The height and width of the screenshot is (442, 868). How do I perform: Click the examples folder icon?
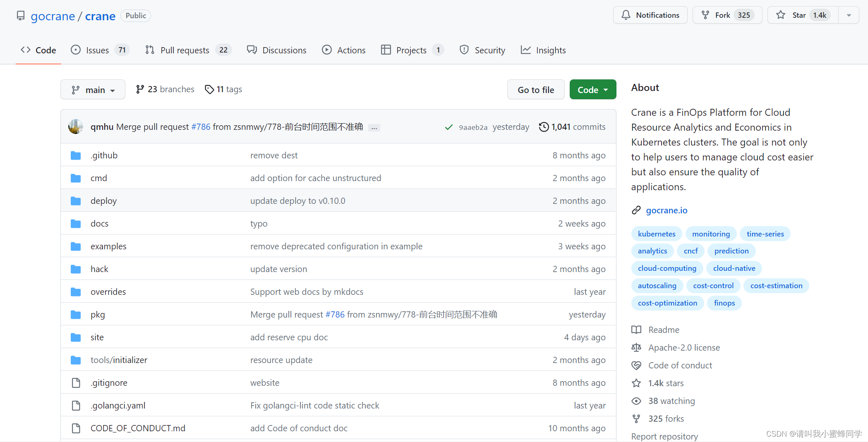(76, 246)
